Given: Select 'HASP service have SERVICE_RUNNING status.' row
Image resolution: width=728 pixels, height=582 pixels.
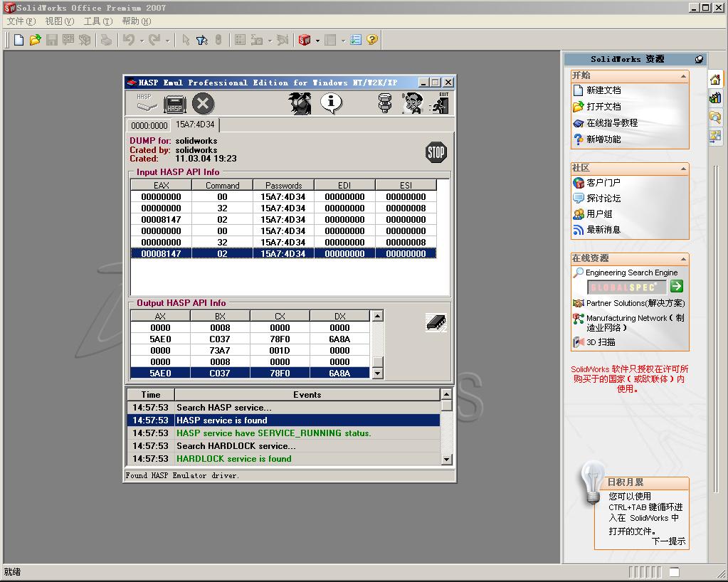Looking at the screenshot, I should 284,433.
